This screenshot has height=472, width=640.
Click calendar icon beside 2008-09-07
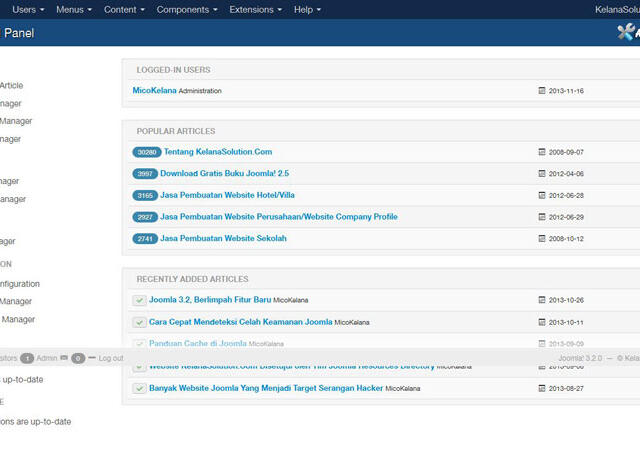[542, 152]
